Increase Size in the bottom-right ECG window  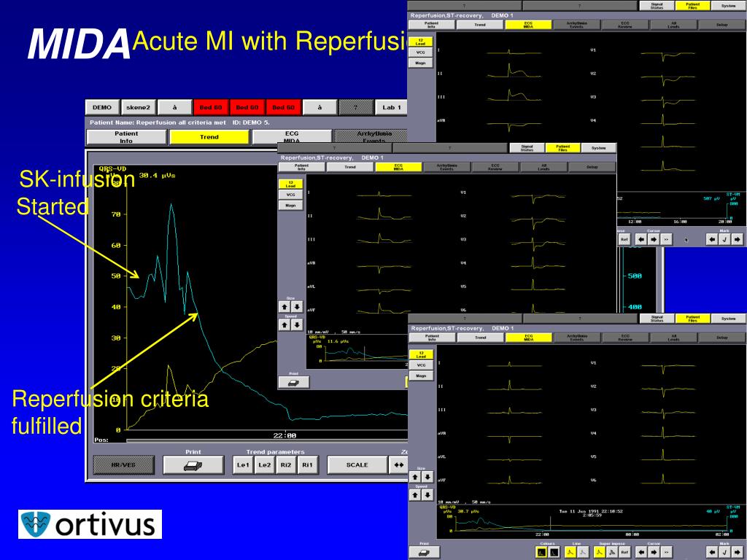point(415,477)
